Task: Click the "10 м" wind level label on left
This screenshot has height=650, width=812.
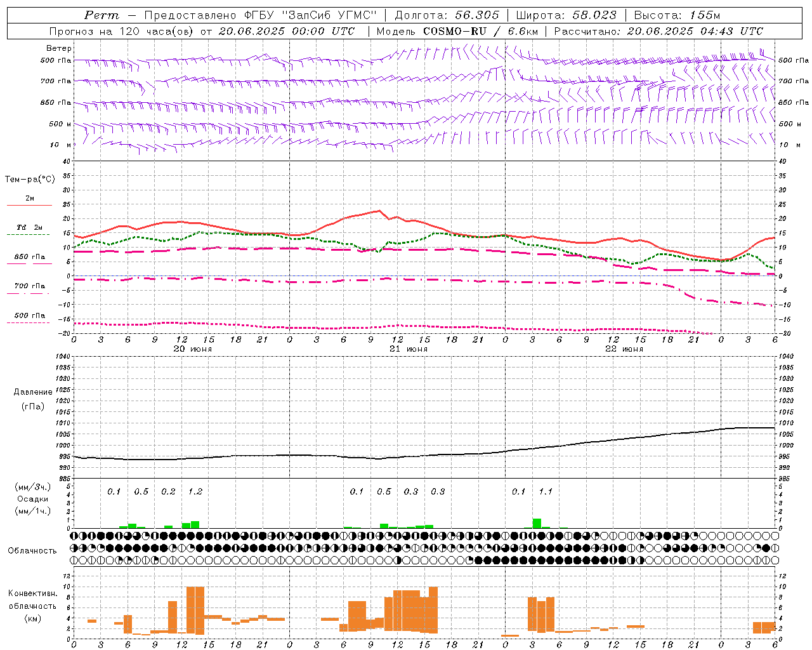Action: click(x=61, y=145)
